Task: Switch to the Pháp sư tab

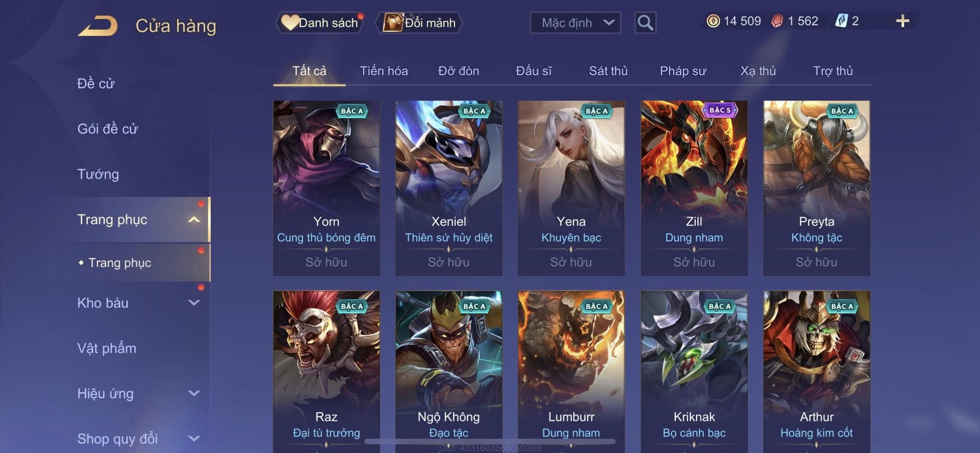Action: coord(683,71)
